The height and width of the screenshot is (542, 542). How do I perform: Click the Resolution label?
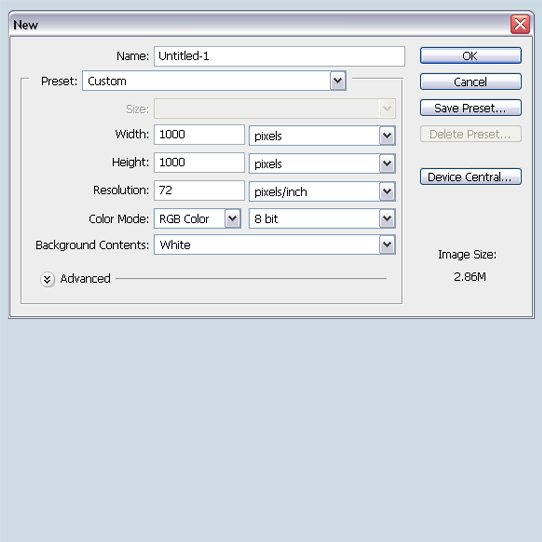(x=121, y=190)
